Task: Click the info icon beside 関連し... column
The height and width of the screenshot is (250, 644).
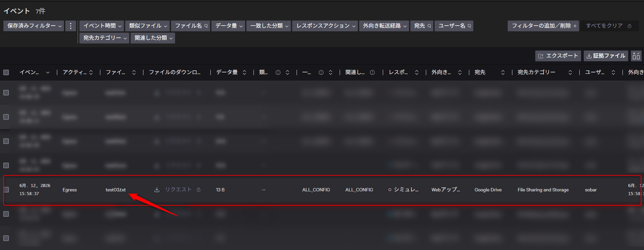Action: (372, 72)
